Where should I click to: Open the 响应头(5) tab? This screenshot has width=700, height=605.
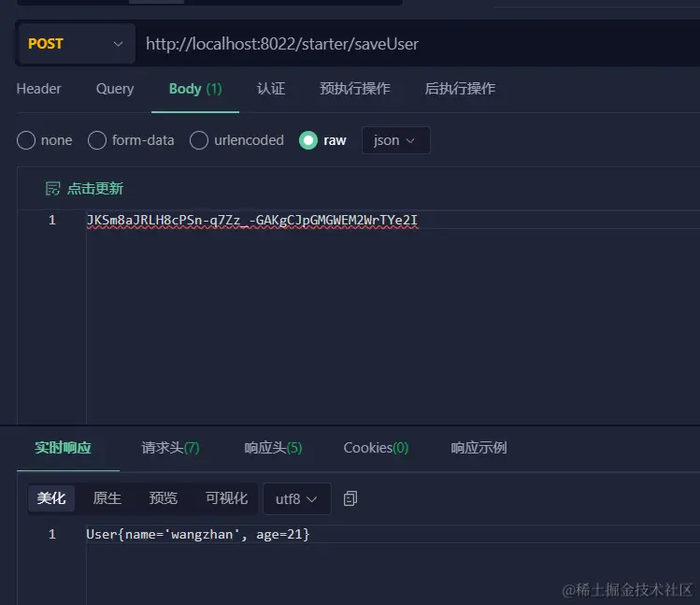(273, 448)
